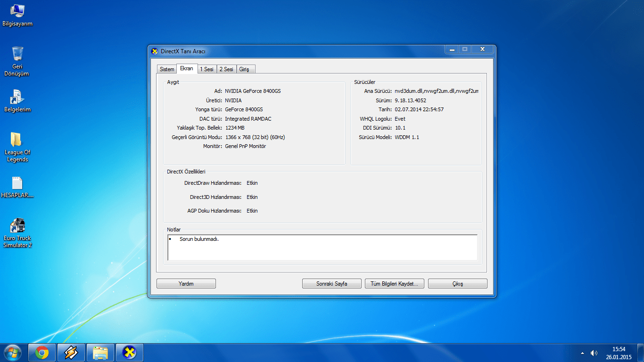Click the Çıkış button

458,284
